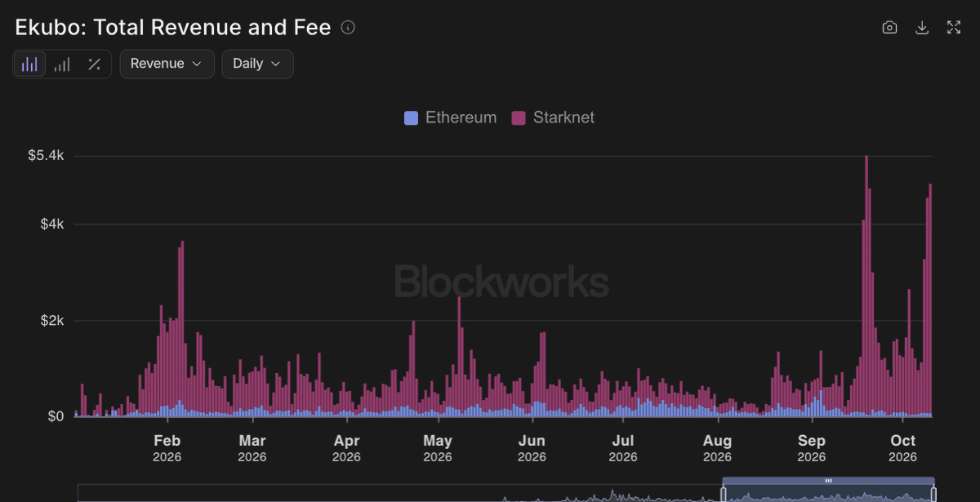Click the $5.4k y-axis label
Viewport: 980px width, 502px height.
[46, 156]
